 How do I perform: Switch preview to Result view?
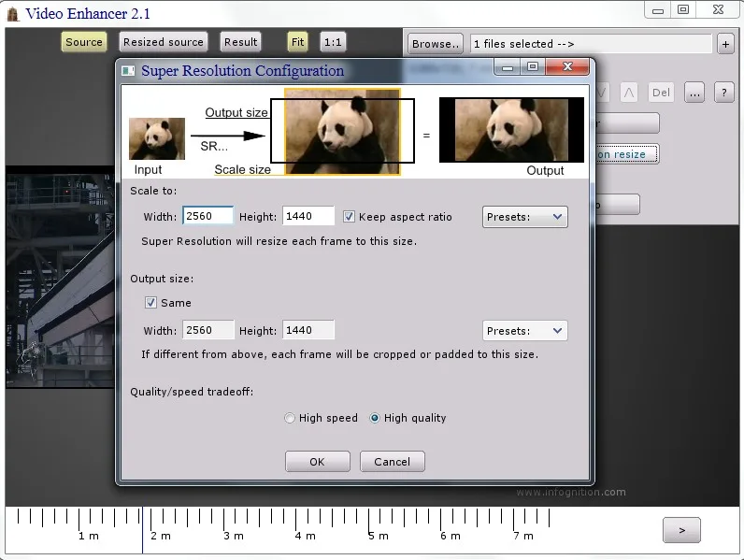pyautogui.click(x=240, y=42)
